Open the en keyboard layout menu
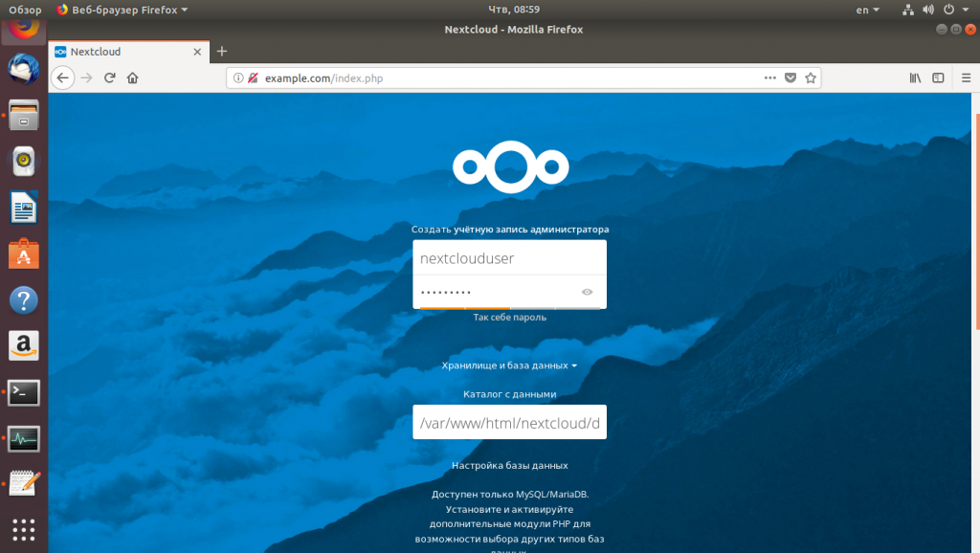 click(867, 10)
